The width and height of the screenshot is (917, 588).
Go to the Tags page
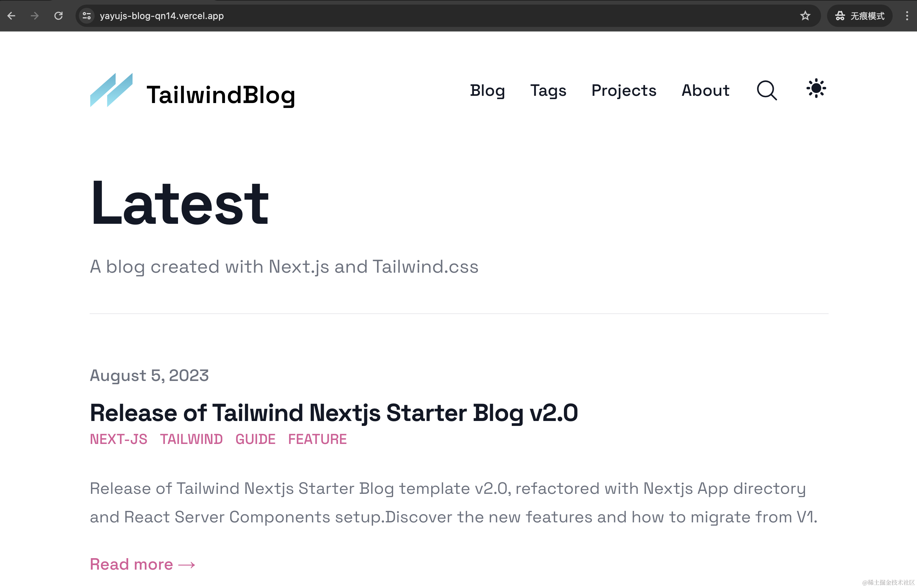click(x=548, y=91)
